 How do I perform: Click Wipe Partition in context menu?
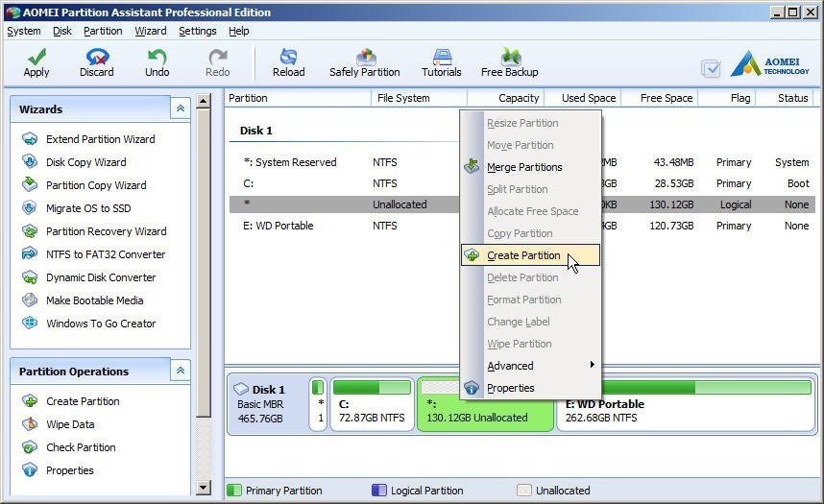click(x=530, y=344)
